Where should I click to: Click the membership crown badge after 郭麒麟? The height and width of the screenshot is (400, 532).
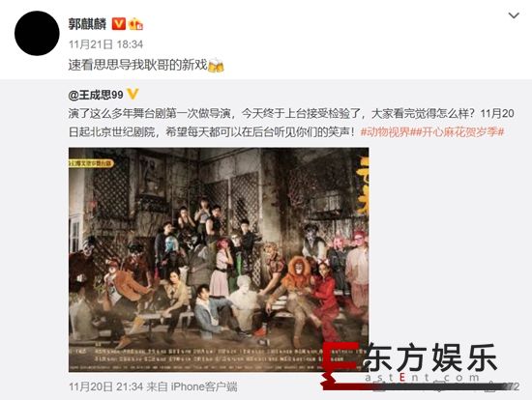coord(135,24)
